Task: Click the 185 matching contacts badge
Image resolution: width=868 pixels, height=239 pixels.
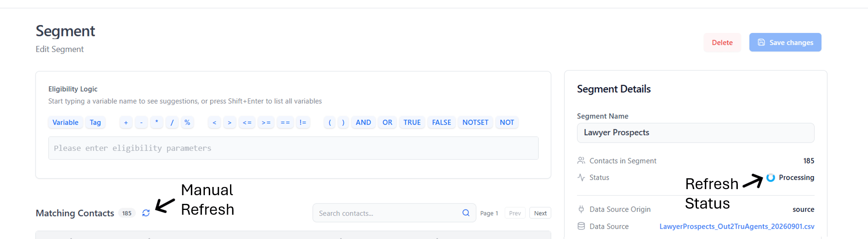Action: point(127,213)
